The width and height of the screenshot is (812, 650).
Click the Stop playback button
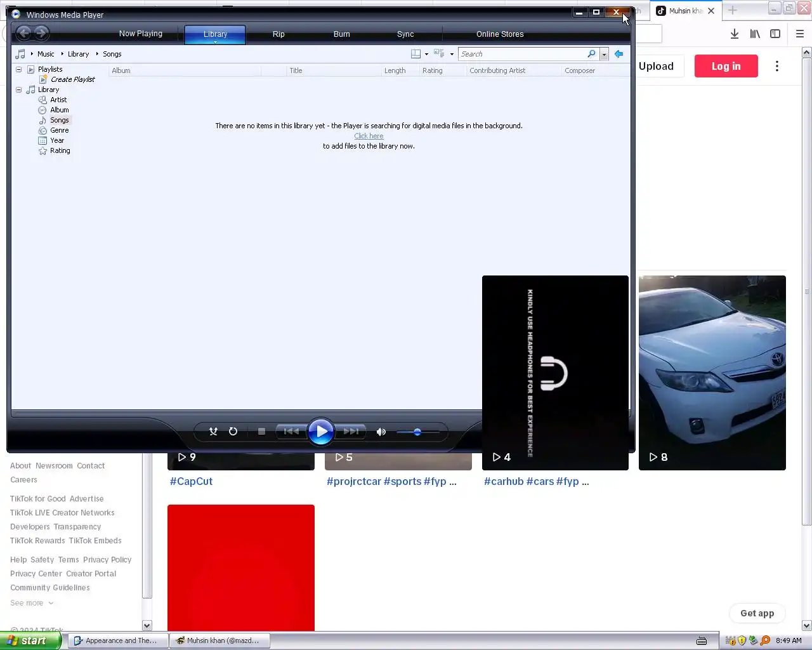tap(261, 432)
